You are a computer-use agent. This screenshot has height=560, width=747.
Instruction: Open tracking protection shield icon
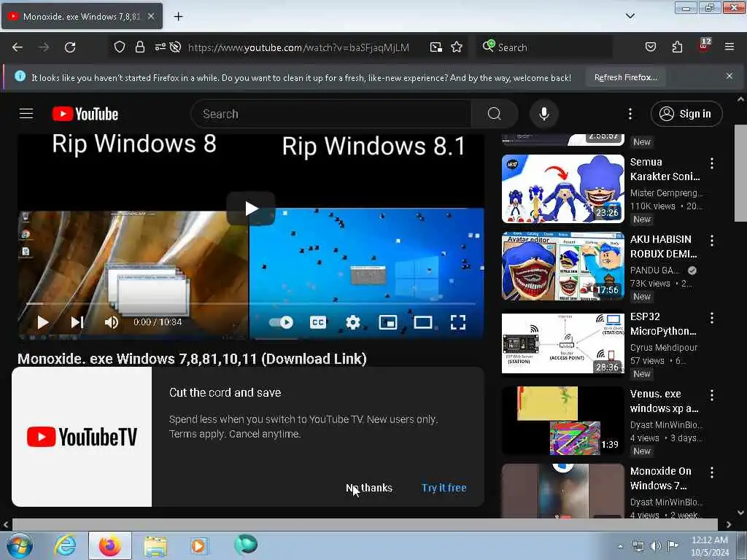coord(120,47)
